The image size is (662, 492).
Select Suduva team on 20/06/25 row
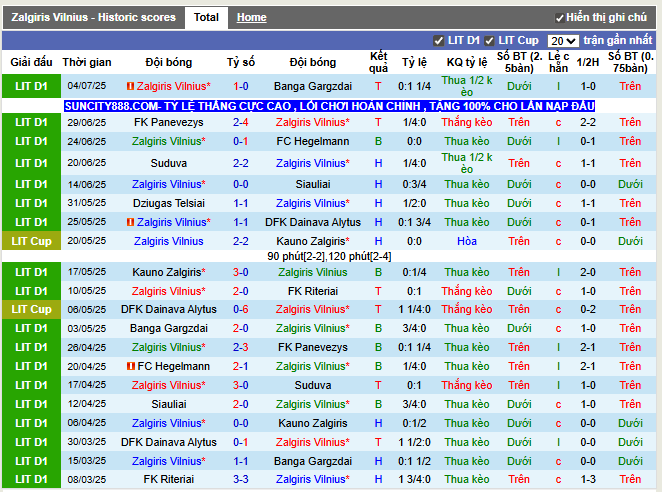168,163
